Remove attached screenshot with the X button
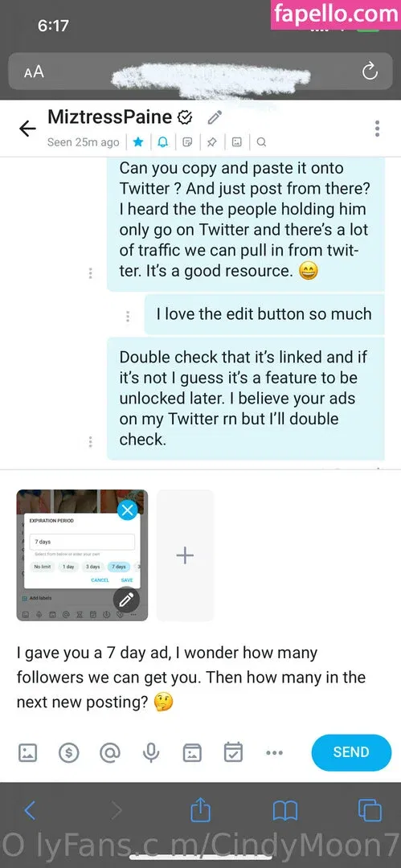The height and width of the screenshot is (868, 401). click(128, 510)
